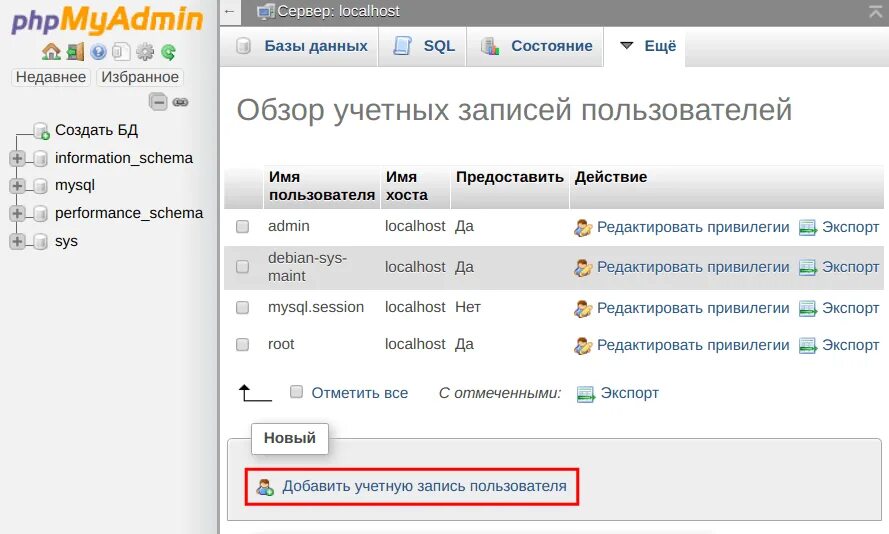Screen dimensions: 889x534
Task: Show the Недавнее list
Action: 51,77
